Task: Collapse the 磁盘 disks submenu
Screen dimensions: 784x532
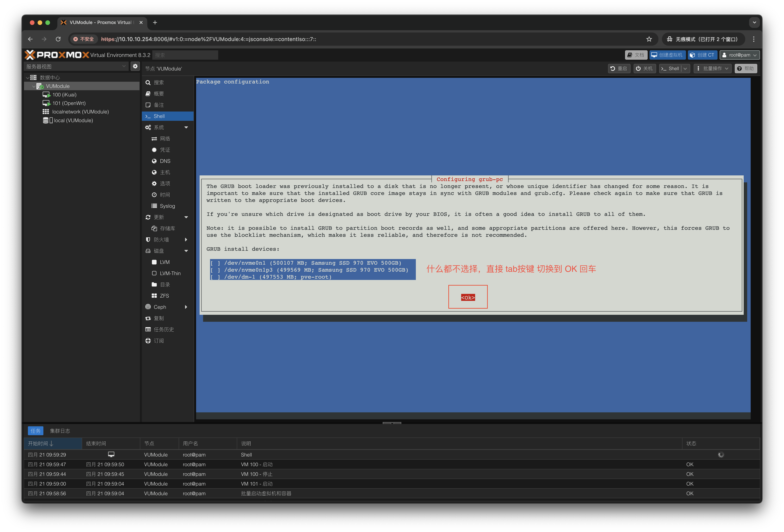Action: pyautogui.click(x=186, y=251)
